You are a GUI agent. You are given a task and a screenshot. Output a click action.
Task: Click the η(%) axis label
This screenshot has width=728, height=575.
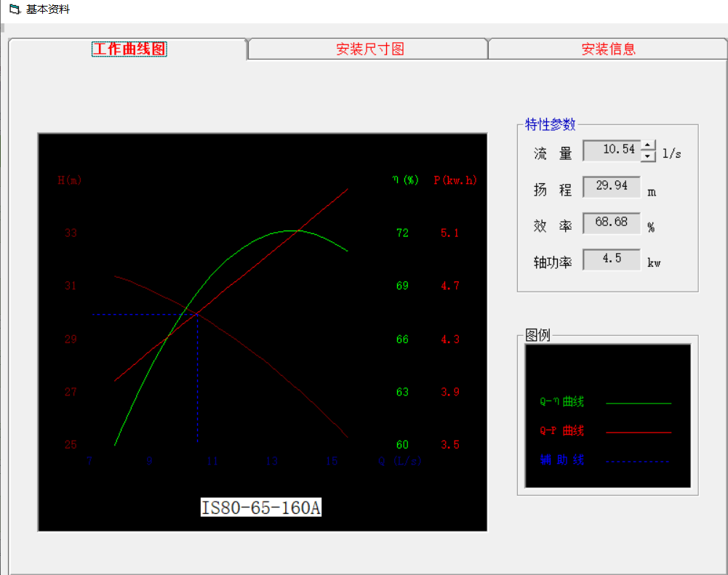pos(405,180)
